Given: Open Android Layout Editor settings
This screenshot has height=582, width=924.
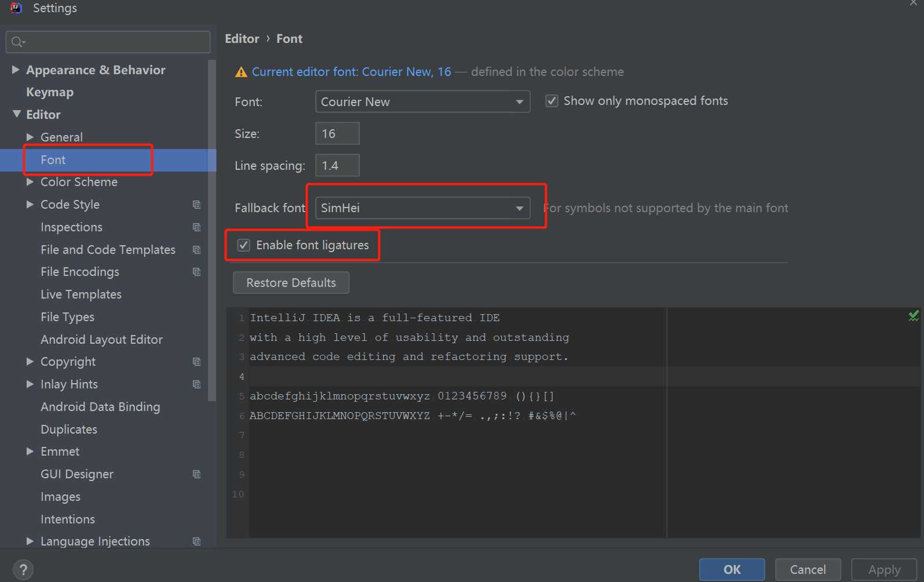Looking at the screenshot, I should [x=101, y=340].
